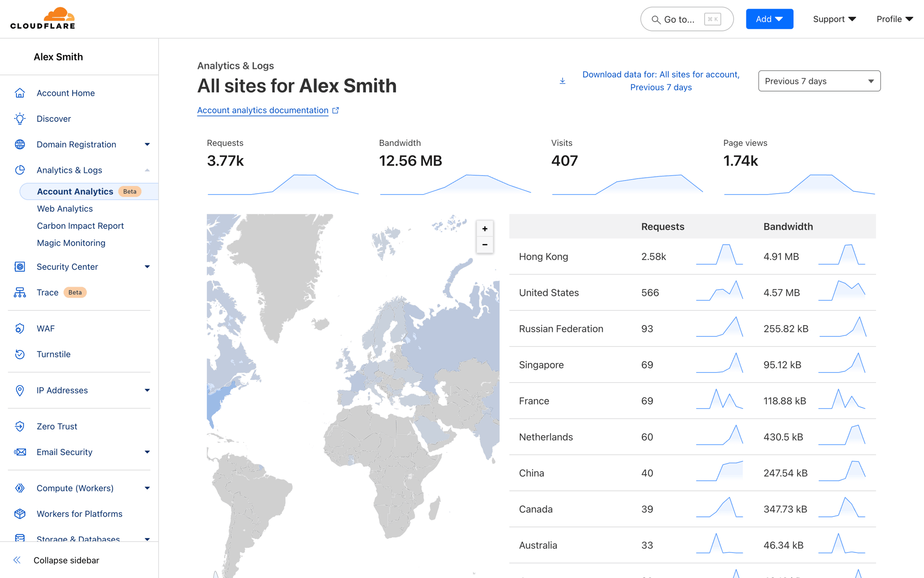
Task: Click Australia bandwidth value 46.34 kB
Action: [783, 545]
